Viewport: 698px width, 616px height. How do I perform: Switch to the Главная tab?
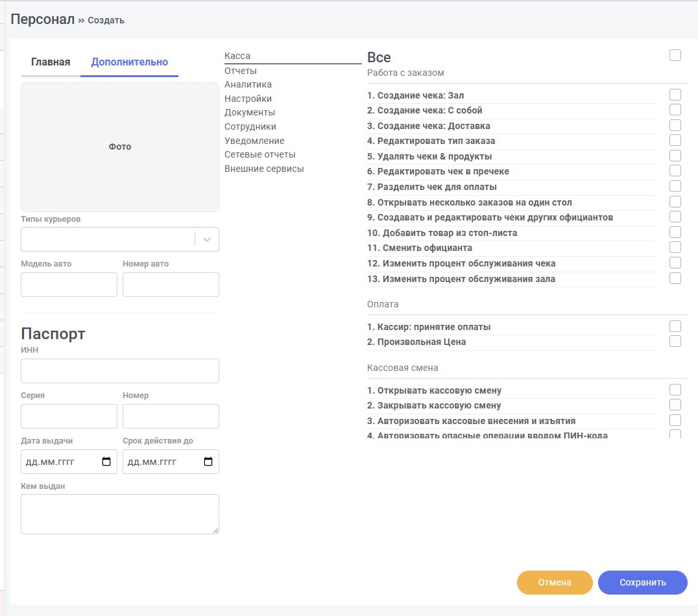point(51,62)
